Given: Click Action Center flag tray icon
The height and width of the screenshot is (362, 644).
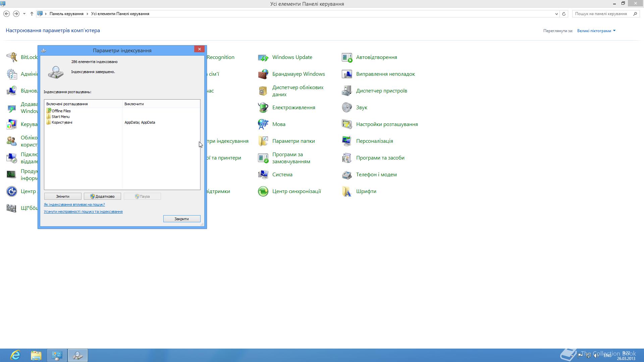Looking at the screenshot, I should point(580,356).
